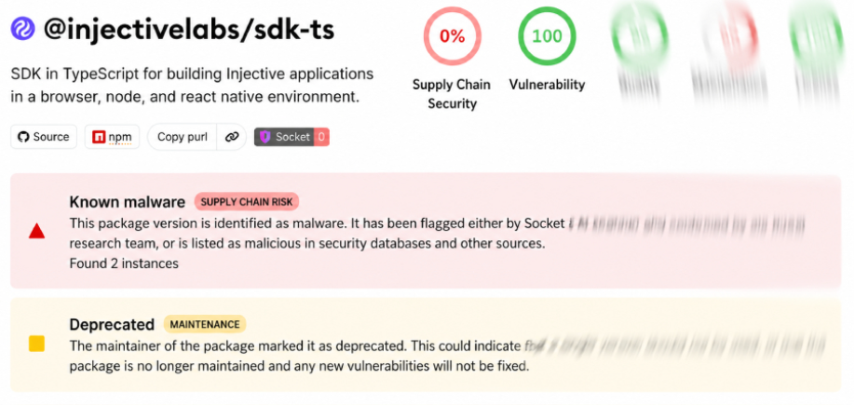The width and height of the screenshot is (868, 407).
Task: Open the GitHub Source button
Action: [44, 137]
